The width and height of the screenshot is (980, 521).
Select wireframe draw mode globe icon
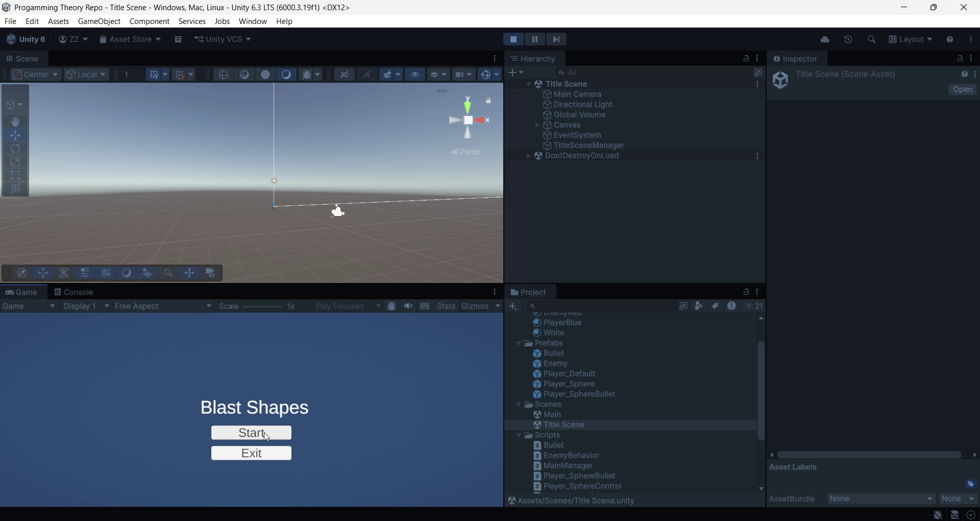pyautogui.click(x=224, y=75)
